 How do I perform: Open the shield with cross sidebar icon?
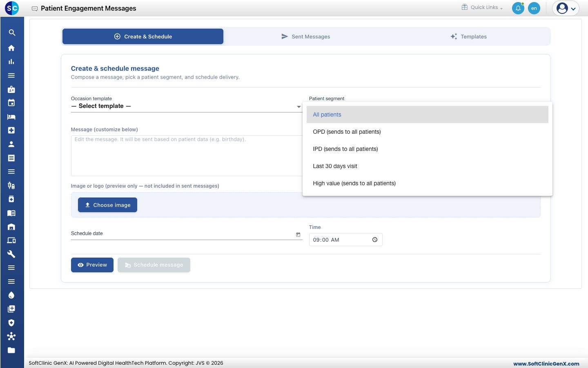[11, 323]
